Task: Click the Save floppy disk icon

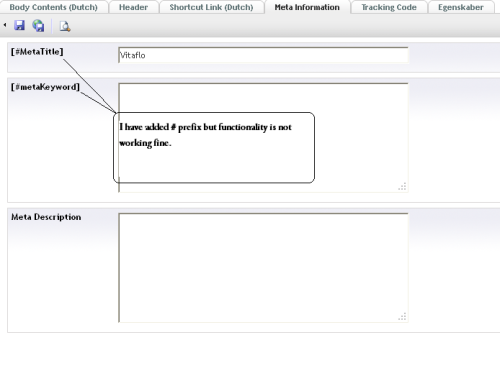Action: tap(19, 25)
